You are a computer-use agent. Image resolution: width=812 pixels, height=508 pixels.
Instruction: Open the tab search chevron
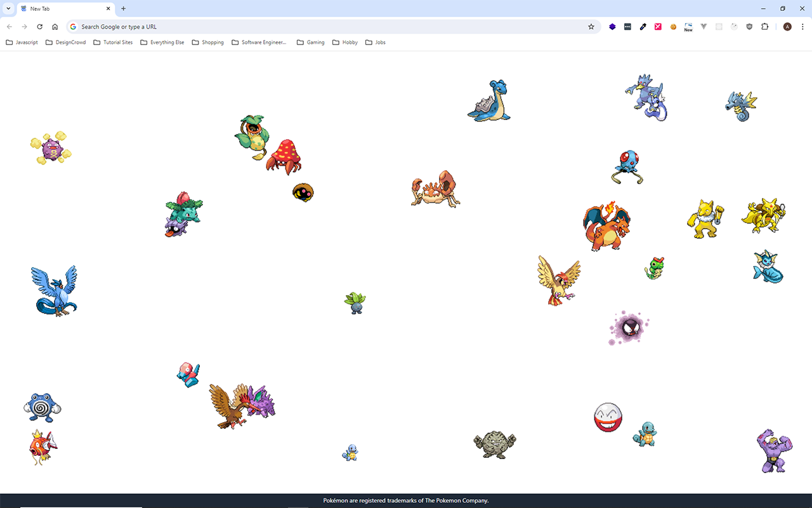(x=8, y=8)
